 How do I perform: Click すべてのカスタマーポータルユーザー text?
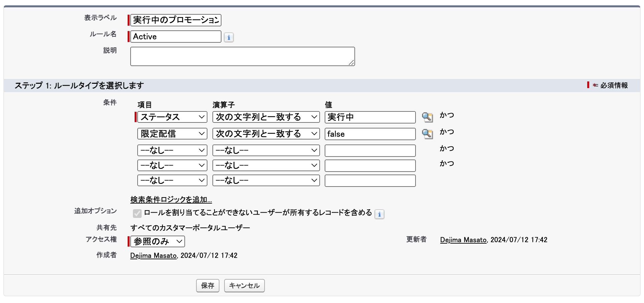[x=190, y=228]
